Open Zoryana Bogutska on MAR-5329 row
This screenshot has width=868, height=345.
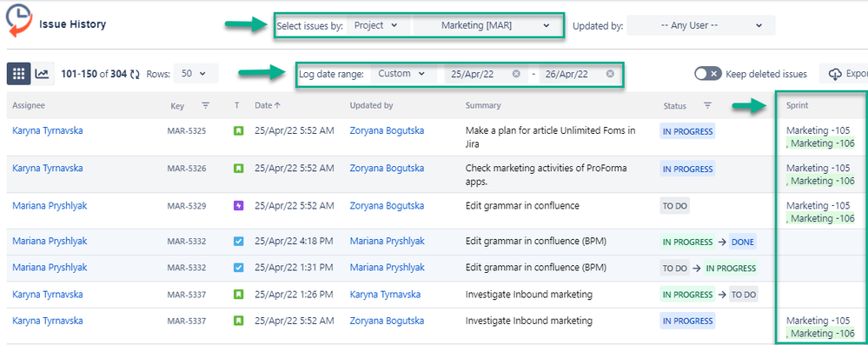coord(387,205)
